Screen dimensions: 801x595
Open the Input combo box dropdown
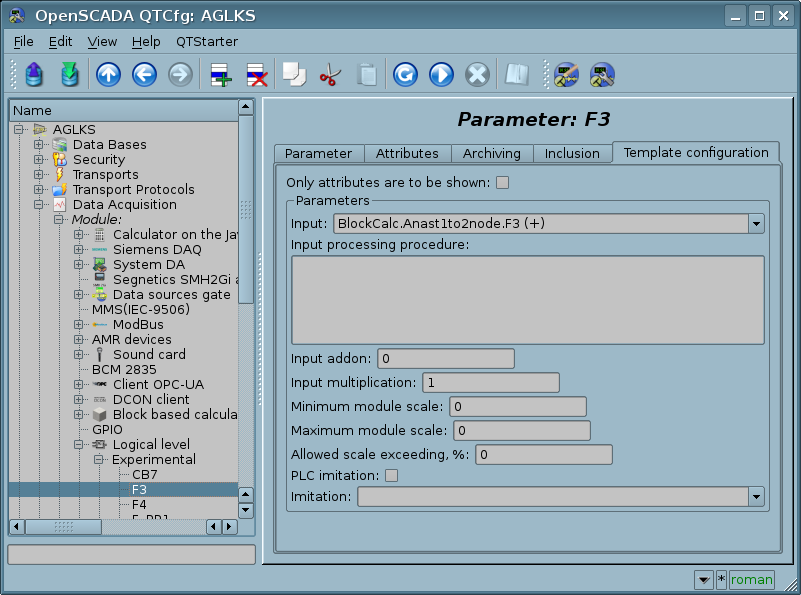(756, 223)
